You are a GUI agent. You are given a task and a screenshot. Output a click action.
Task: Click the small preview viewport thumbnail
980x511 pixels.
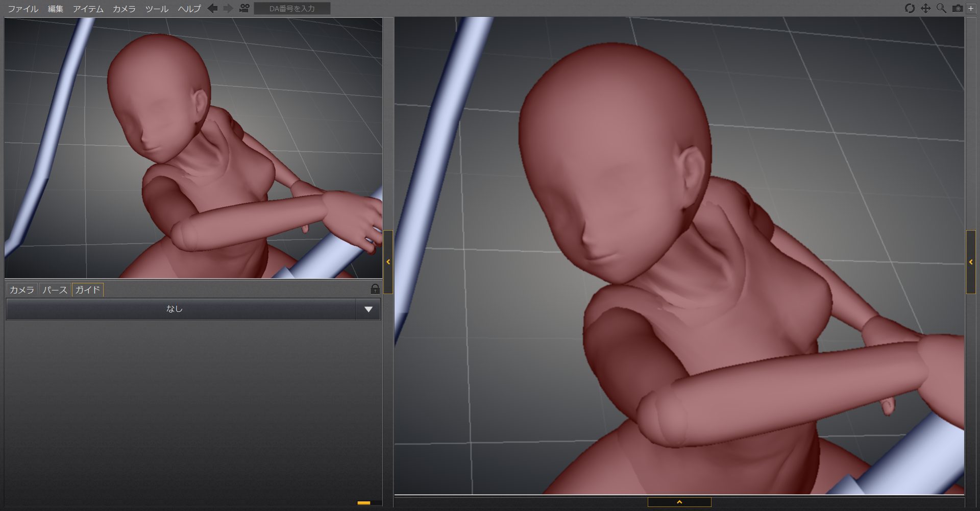click(193, 148)
